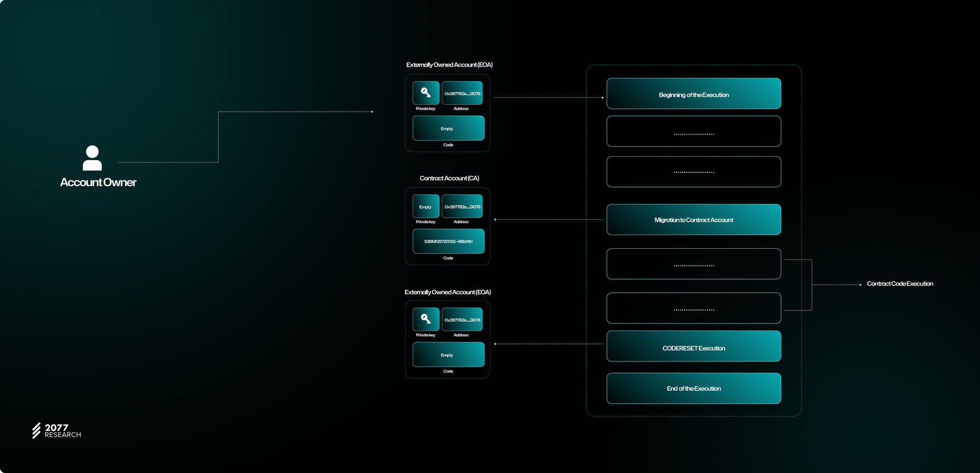Click the Account Owner person icon

pos(92,158)
